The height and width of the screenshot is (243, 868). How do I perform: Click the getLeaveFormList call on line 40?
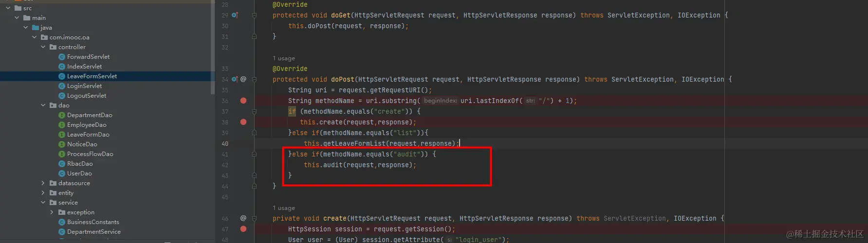coord(354,143)
